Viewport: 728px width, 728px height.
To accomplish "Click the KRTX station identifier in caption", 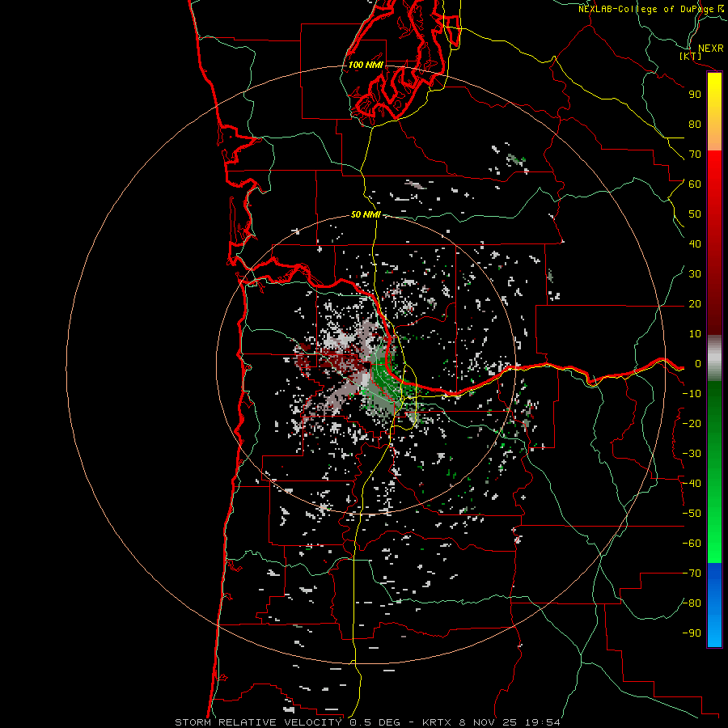I will tap(438, 722).
